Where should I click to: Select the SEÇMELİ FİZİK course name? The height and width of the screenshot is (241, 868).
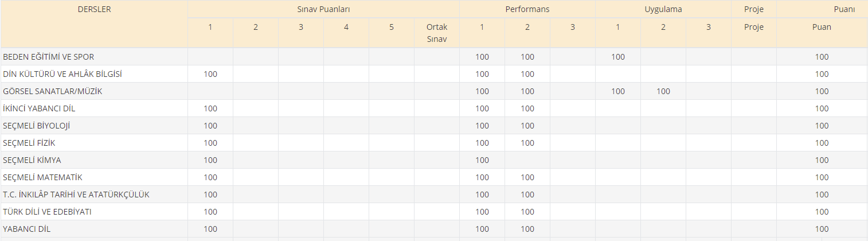click(29, 143)
